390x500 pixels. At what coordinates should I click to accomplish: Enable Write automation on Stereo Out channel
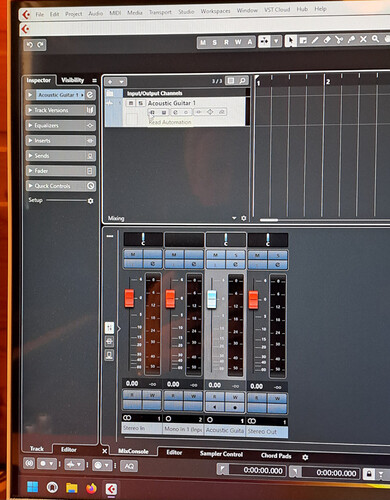point(277,398)
